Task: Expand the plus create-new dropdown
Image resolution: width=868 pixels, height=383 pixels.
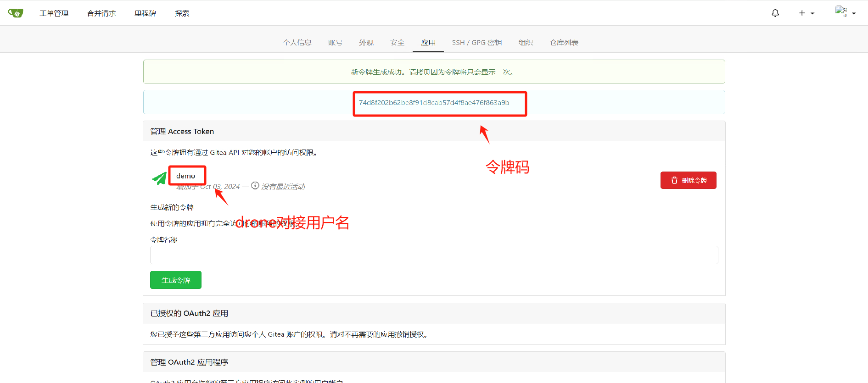Action: pyautogui.click(x=806, y=13)
